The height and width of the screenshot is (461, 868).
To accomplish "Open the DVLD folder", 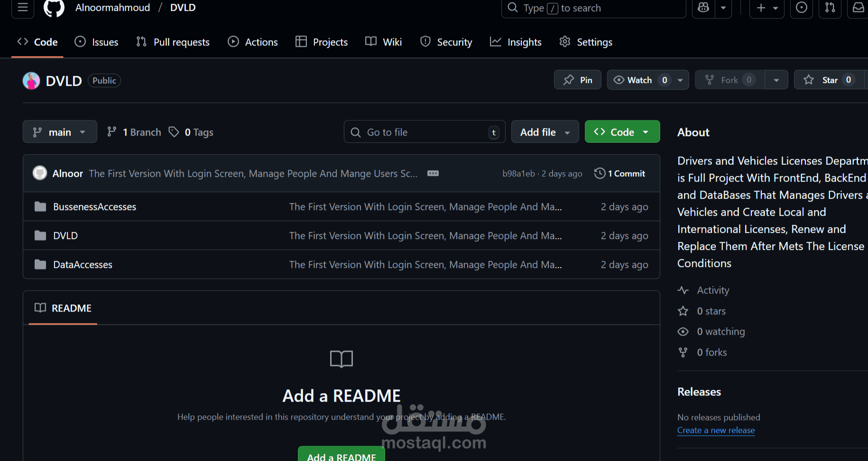I will (x=65, y=236).
